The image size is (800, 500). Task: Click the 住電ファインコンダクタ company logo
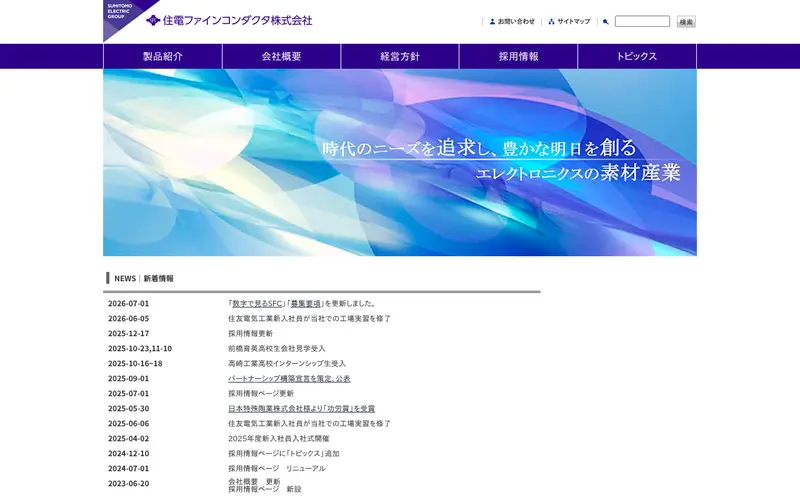coord(229,20)
